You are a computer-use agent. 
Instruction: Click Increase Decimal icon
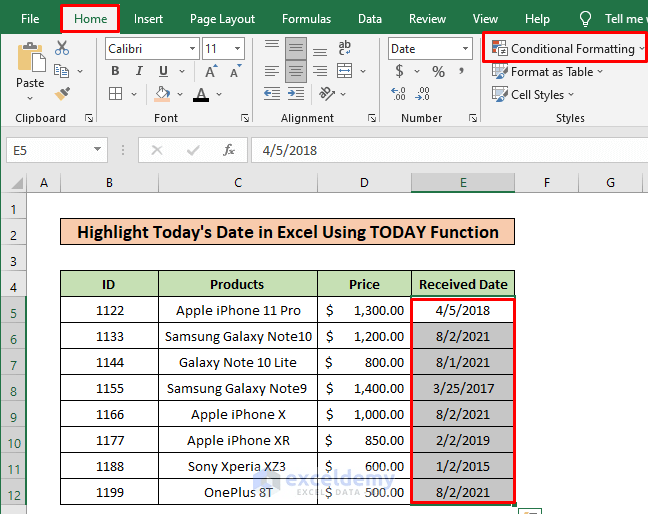pyautogui.click(x=398, y=94)
